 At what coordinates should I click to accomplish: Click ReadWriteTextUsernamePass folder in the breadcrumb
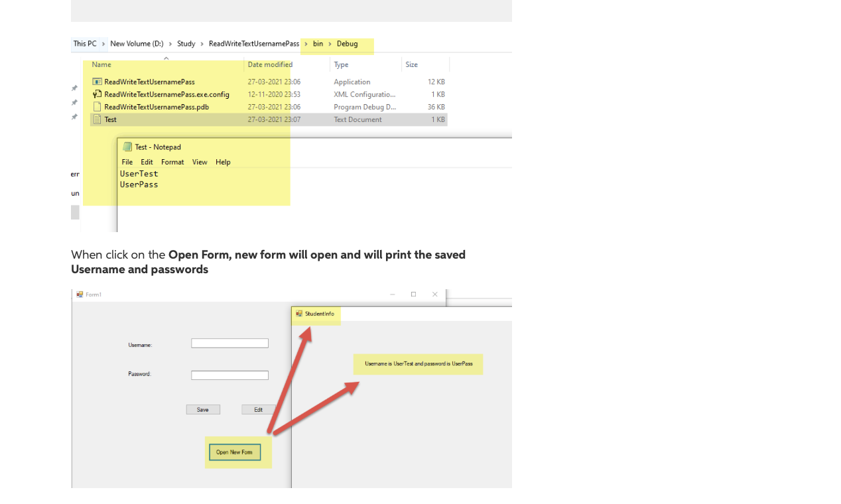pyautogui.click(x=254, y=44)
